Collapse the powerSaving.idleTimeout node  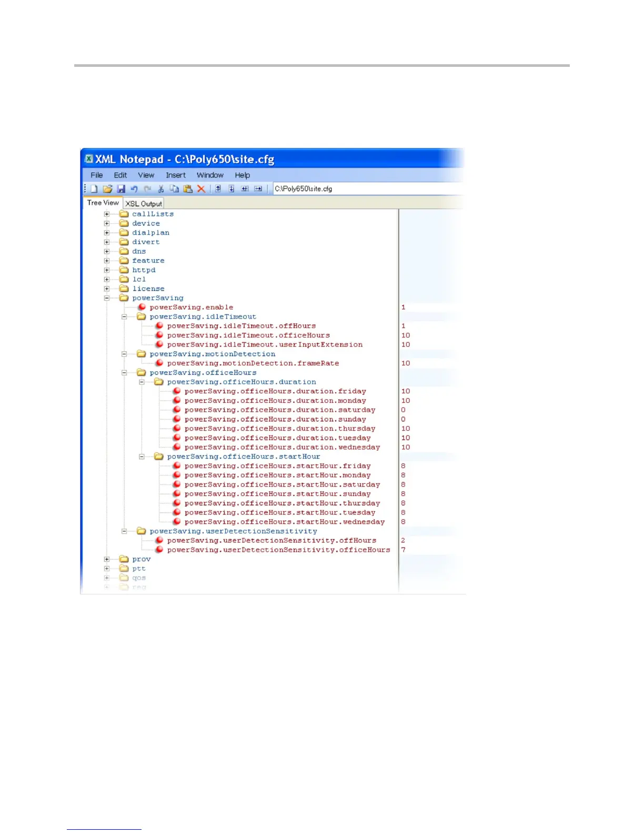click(x=124, y=316)
